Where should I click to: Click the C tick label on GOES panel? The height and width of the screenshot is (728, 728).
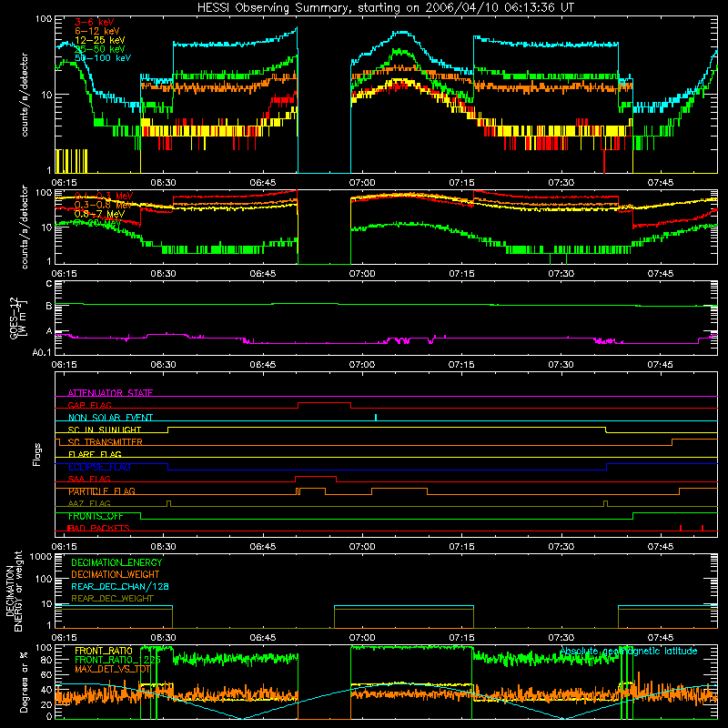(x=49, y=284)
